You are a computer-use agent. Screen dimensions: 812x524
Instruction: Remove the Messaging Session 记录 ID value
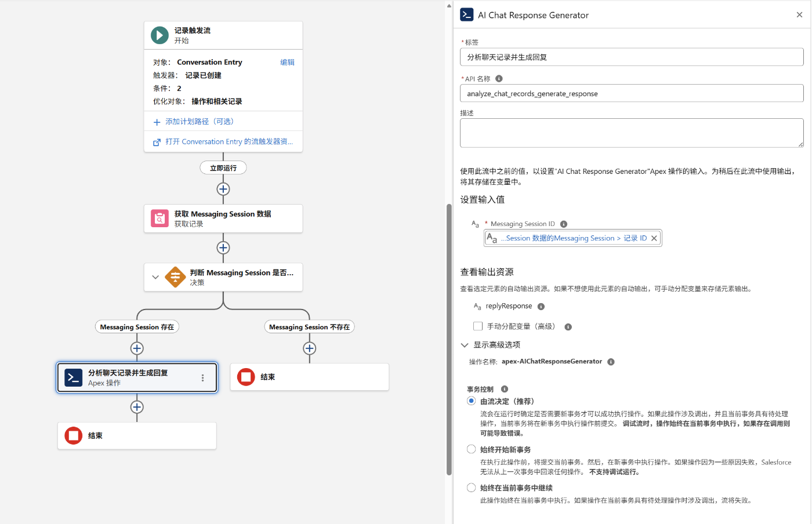(654, 238)
